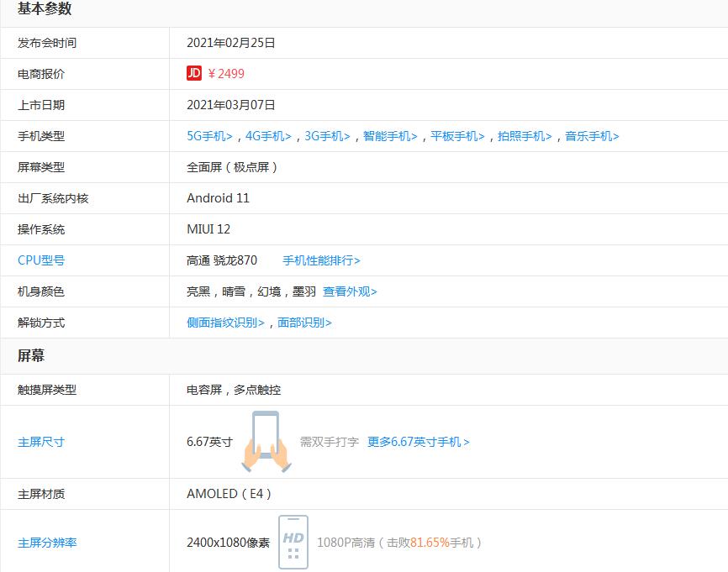Screen dimensions: 728x572
Task: Click the 81.65% orange percentage text
Action: point(430,543)
